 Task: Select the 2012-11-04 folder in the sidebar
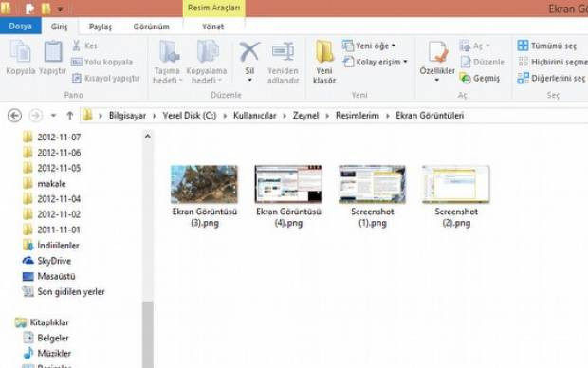coord(51,199)
